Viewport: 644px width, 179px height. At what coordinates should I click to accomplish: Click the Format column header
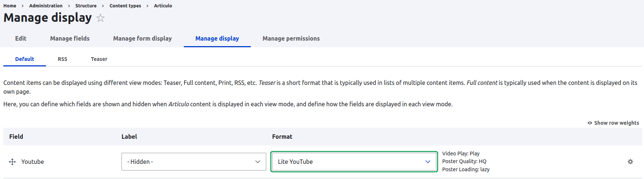coord(282,137)
